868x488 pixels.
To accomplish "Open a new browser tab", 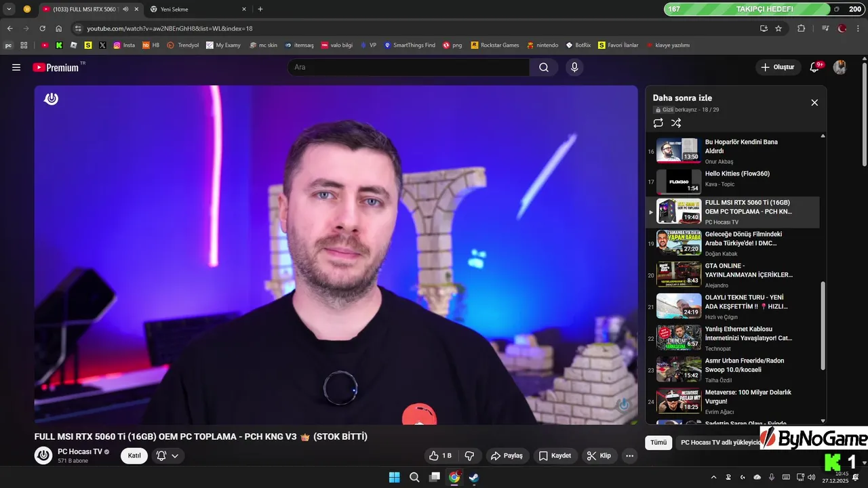I will coord(260,9).
